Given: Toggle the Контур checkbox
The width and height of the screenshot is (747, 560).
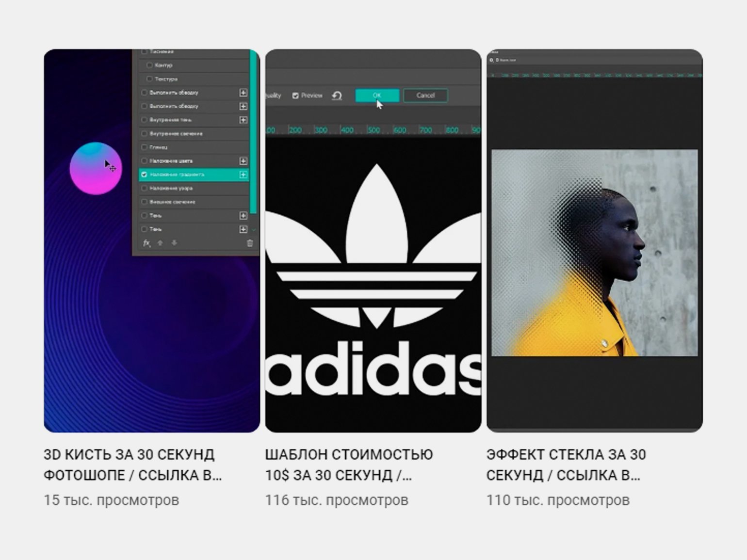Looking at the screenshot, I should [x=149, y=65].
